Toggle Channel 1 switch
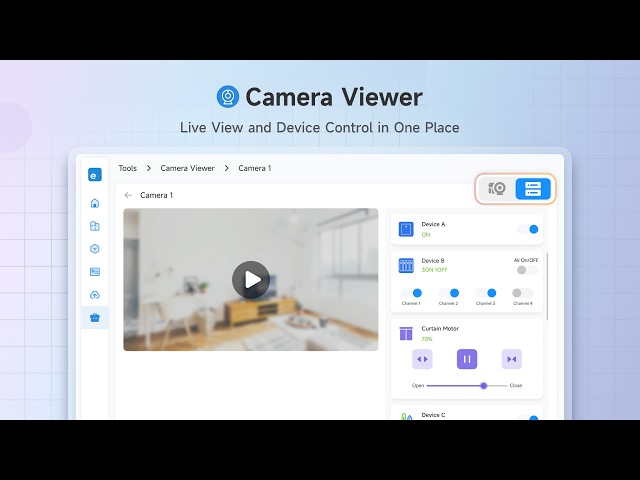Image resolution: width=640 pixels, height=480 pixels. coord(411,293)
